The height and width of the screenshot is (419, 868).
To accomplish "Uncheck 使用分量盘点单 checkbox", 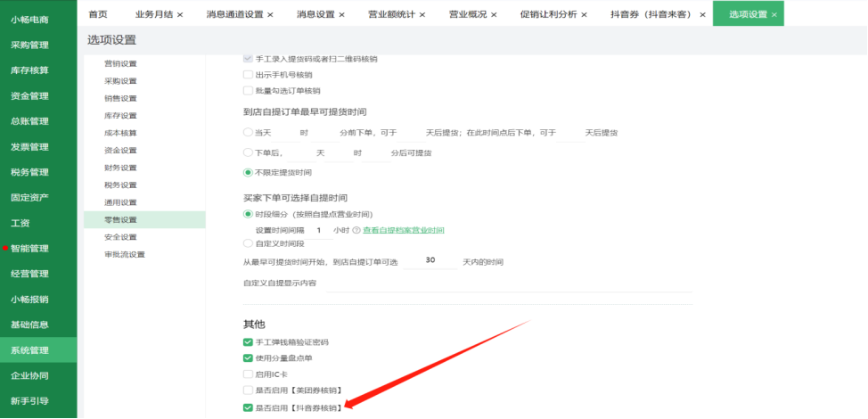I will coord(248,358).
